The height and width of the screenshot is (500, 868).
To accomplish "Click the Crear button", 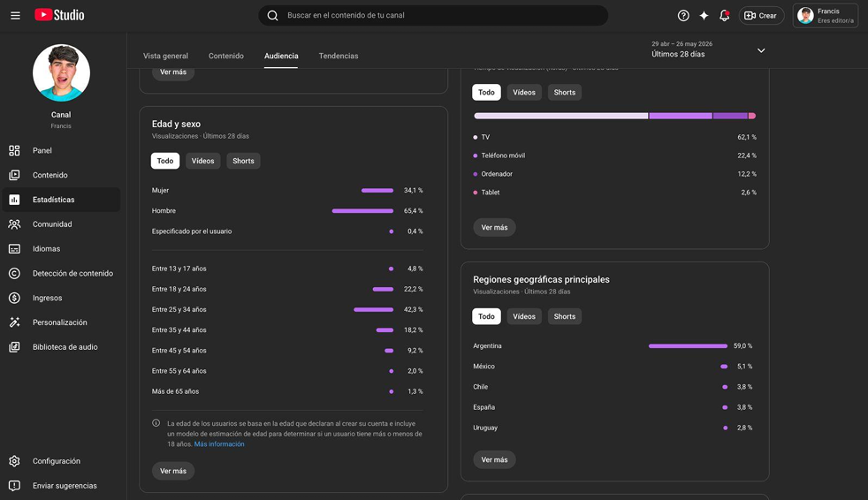I will pyautogui.click(x=761, y=16).
